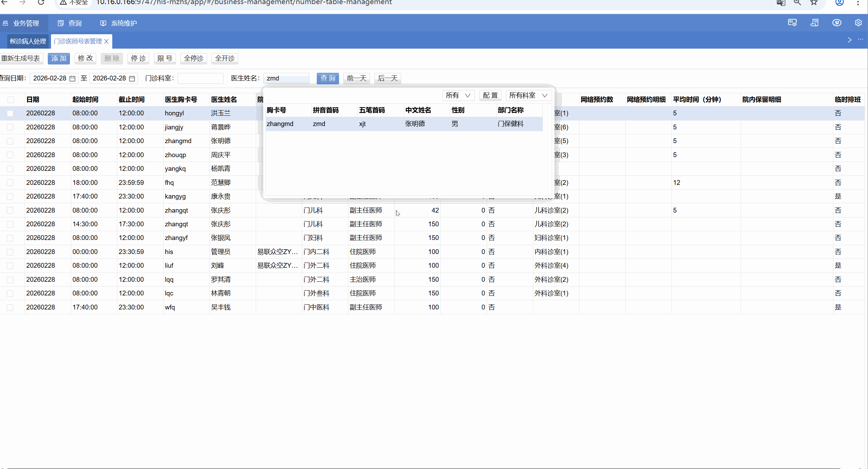Click the circular SI logo icon
Image resolution: width=868 pixels, height=469 pixels.
(837, 23)
